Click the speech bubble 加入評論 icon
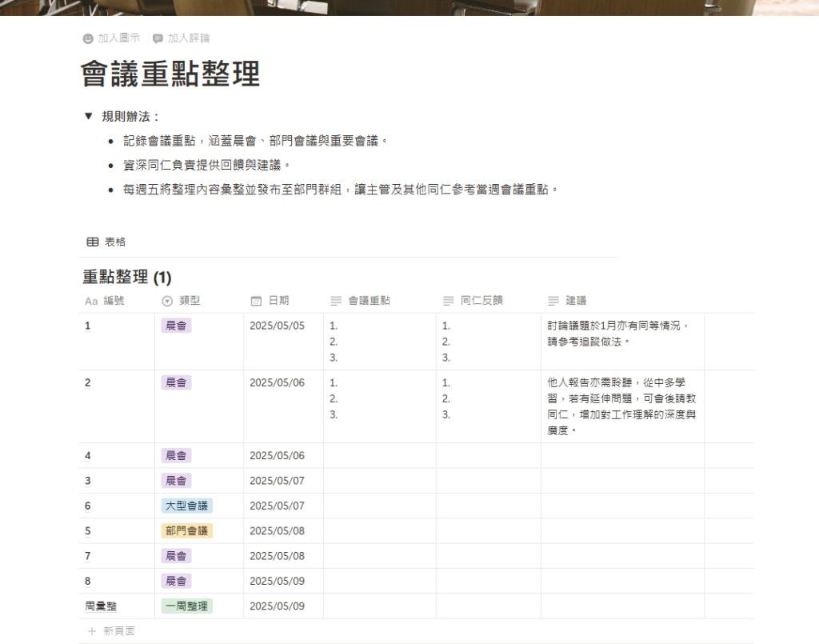The width and height of the screenshot is (819, 644). [x=158, y=38]
